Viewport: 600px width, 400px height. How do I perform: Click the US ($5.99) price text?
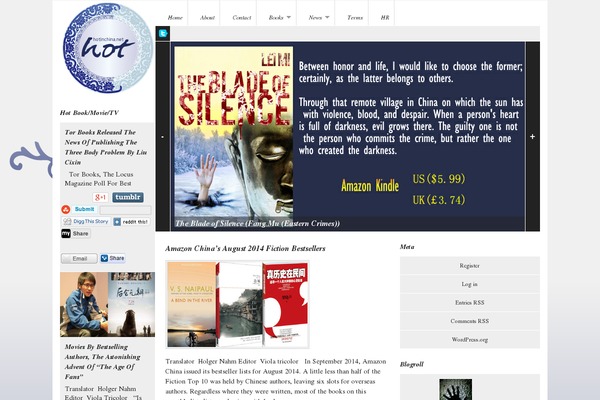point(439,179)
